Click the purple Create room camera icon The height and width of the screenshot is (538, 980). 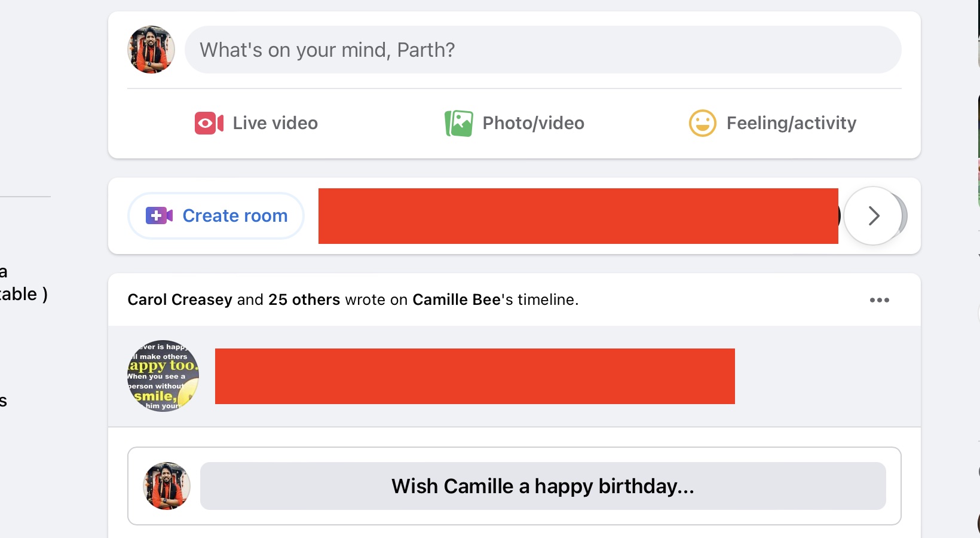[x=159, y=216]
